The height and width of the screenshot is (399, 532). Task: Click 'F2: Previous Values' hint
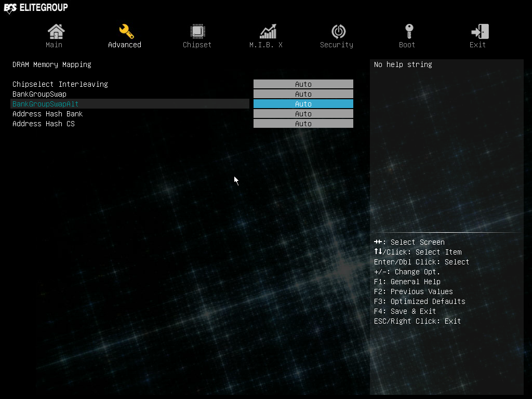(x=413, y=291)
